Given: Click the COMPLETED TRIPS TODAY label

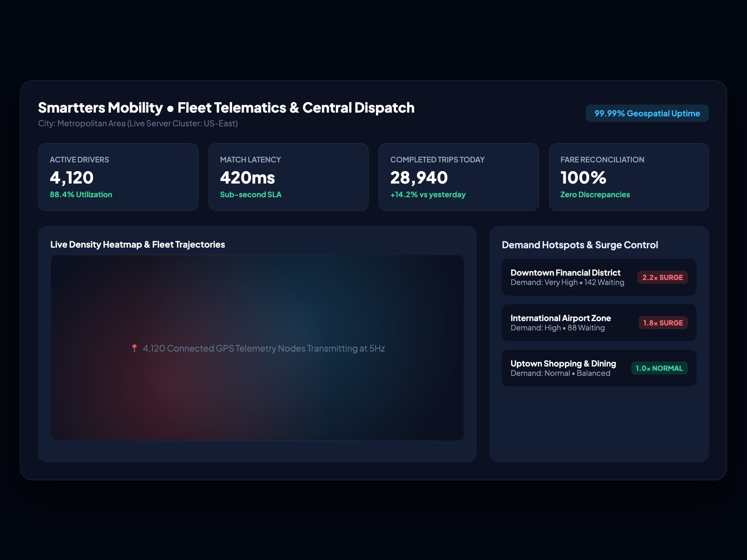Looking at the screenshot, I should [437, 160].
